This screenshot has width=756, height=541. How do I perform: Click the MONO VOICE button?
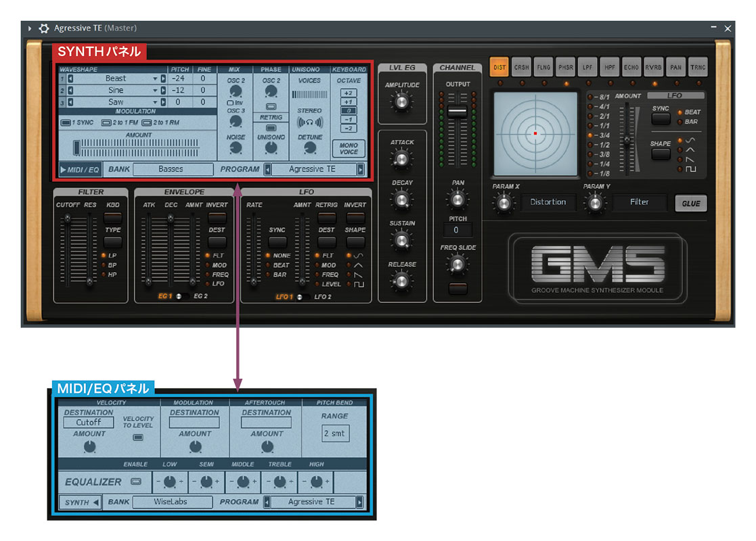[x=349, y=148]
